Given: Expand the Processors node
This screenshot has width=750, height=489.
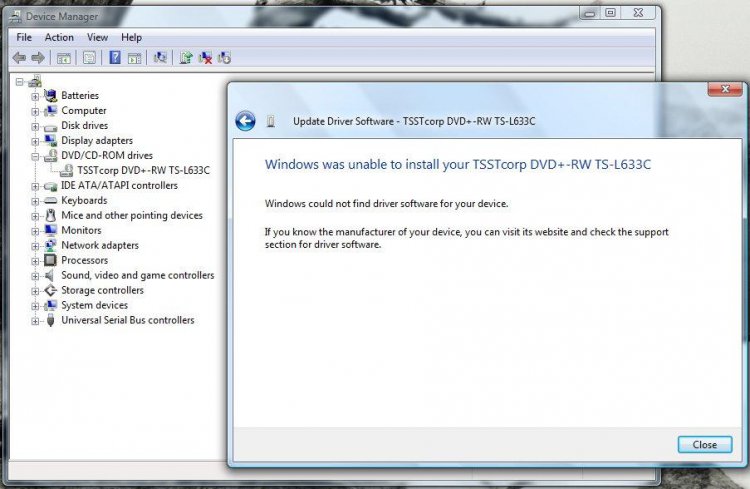Looking at the screenshot, I should [x=35, y=261].
